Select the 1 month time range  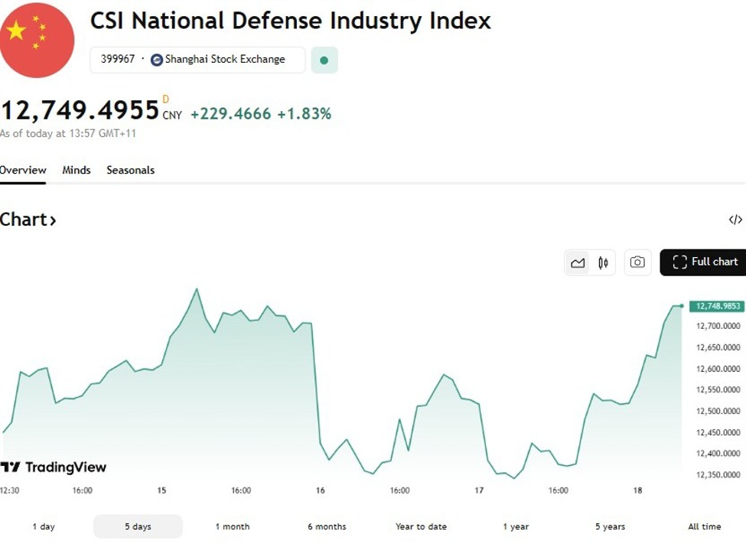tap(233, 526)
